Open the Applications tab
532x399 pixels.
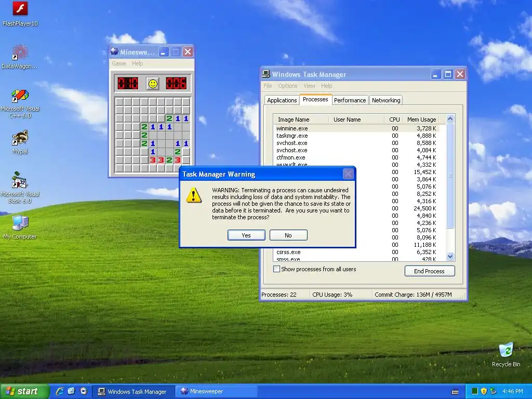click(282, 100)
